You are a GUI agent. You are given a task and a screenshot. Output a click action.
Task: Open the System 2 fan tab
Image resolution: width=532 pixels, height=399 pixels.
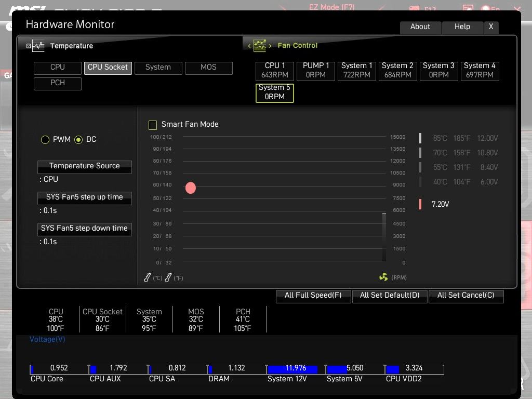[397, 71]
